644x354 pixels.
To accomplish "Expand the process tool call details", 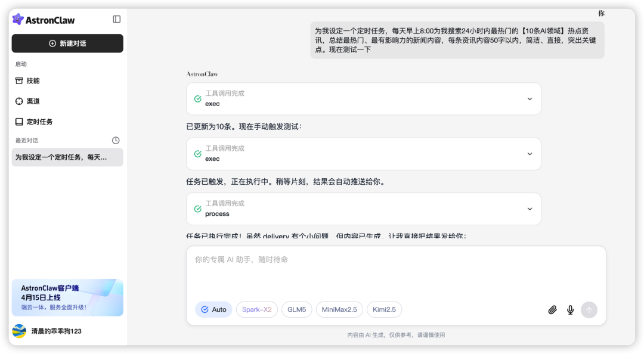I will click(x=530, y=209).
